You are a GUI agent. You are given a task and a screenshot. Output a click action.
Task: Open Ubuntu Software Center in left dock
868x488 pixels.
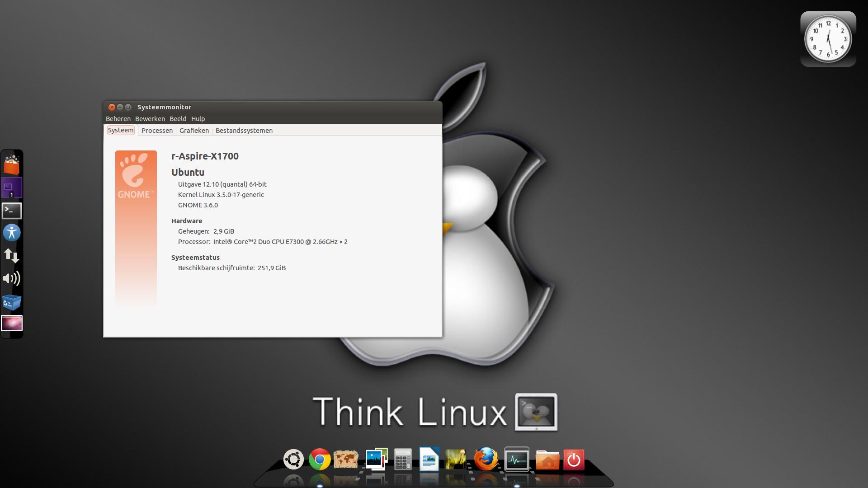click(12, 164)
